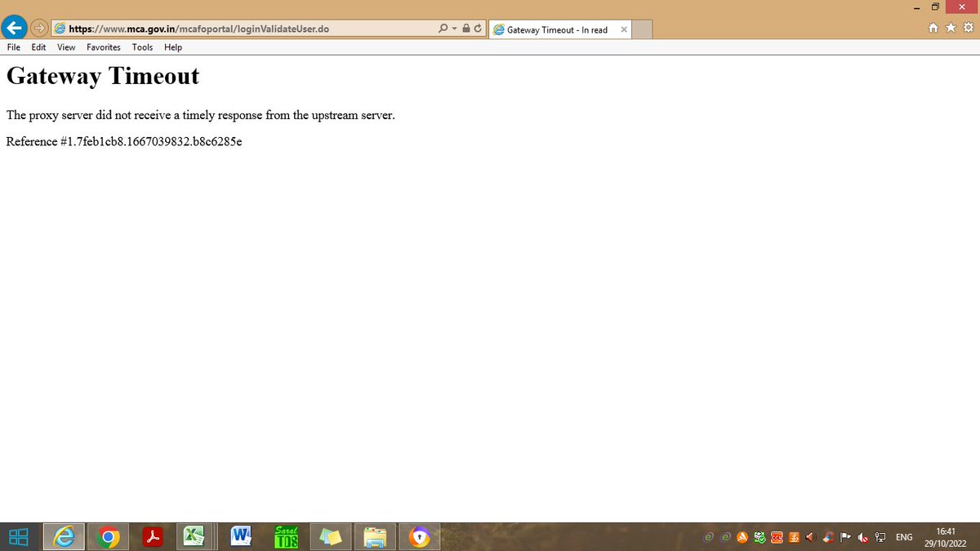Open Favorites star icon
Viewport: 980px width, 551px height.
pyautogui.click(x=951, y=28)
